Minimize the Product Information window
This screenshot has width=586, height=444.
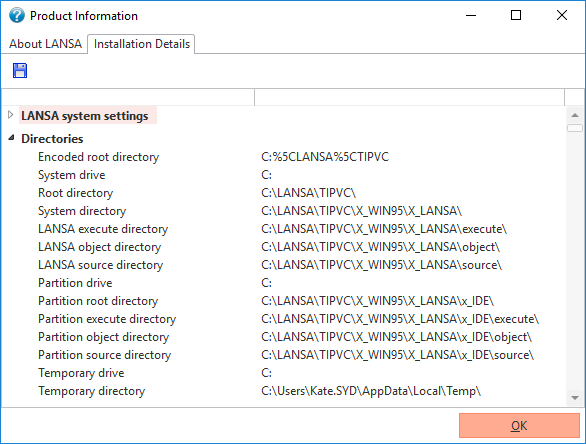471,15
